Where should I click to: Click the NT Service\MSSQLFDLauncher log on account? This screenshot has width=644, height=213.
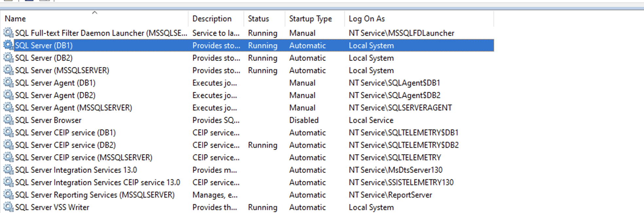click(x=402, y=33)
